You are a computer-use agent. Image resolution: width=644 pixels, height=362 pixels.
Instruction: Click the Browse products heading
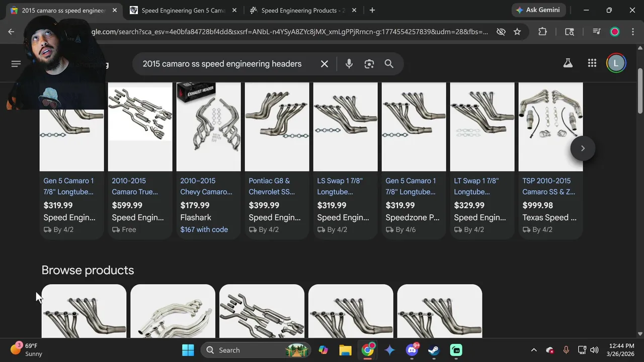click(x=88, y=270)
